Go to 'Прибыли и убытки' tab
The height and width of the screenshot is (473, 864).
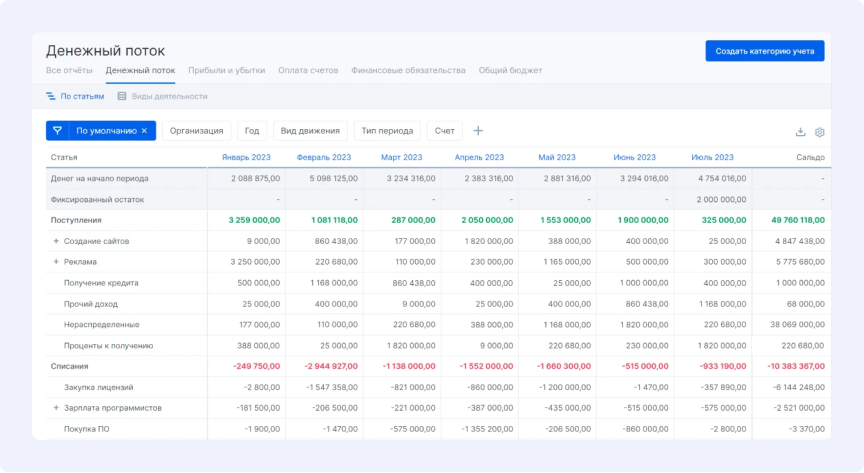(227, 71)
